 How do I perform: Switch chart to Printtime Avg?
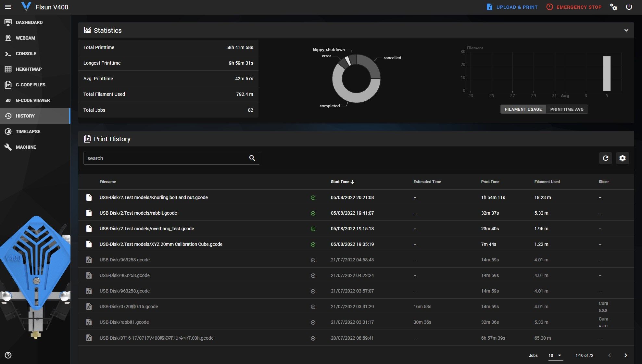pyautogui.click(x=567, y=109)
